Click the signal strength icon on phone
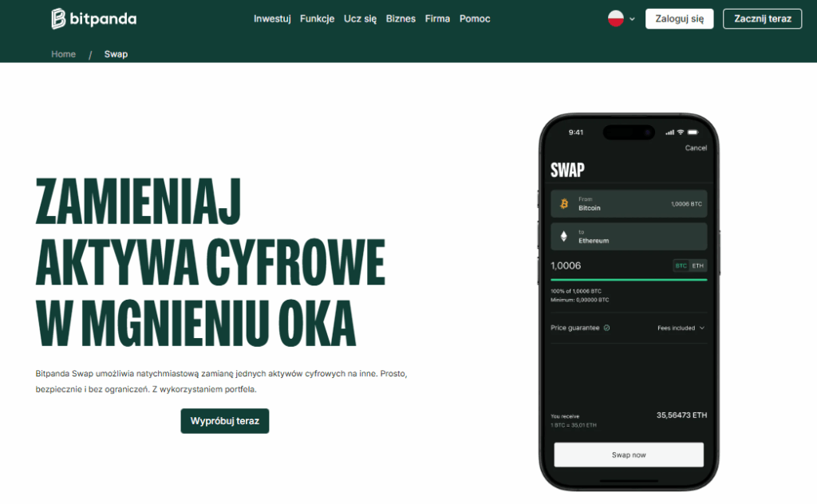Image resolution: width=817 pixels, height=504 pixels. click(x=669, y=132)
